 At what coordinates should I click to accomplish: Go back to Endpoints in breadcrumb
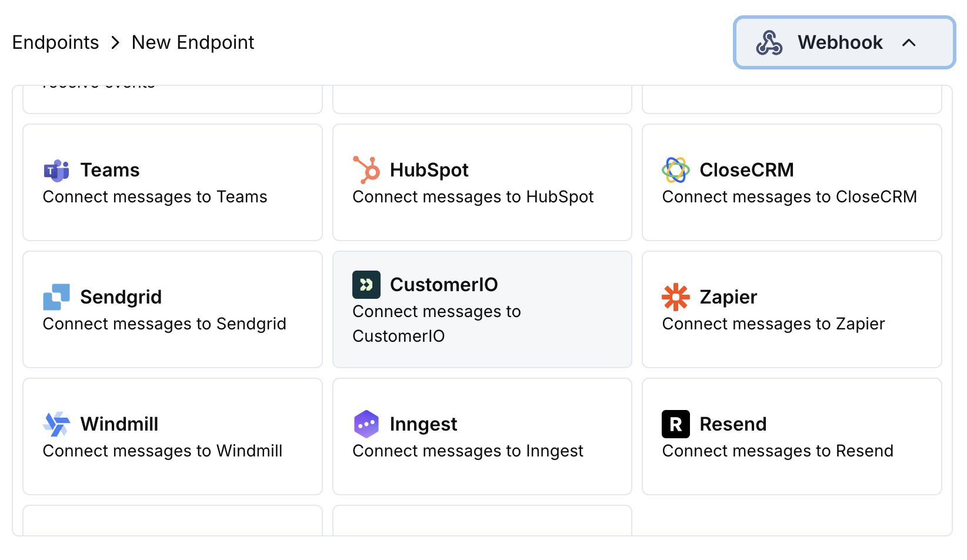[56, 42]
